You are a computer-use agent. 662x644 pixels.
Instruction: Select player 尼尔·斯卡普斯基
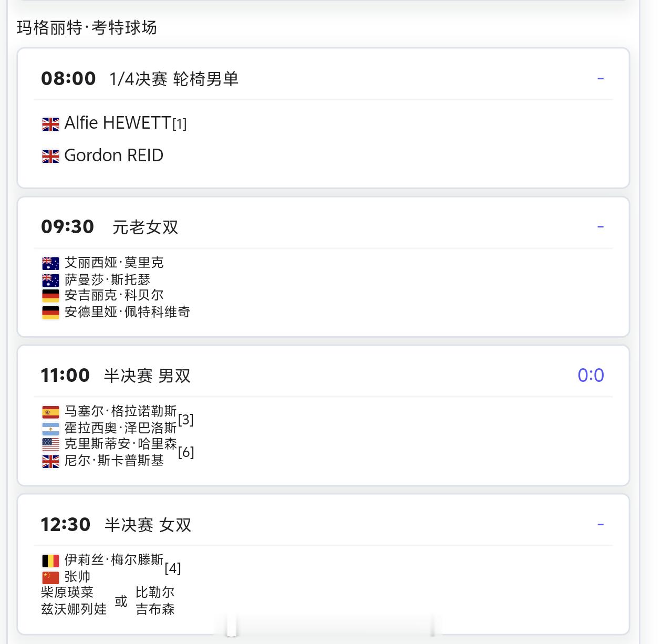coord(114,461)
